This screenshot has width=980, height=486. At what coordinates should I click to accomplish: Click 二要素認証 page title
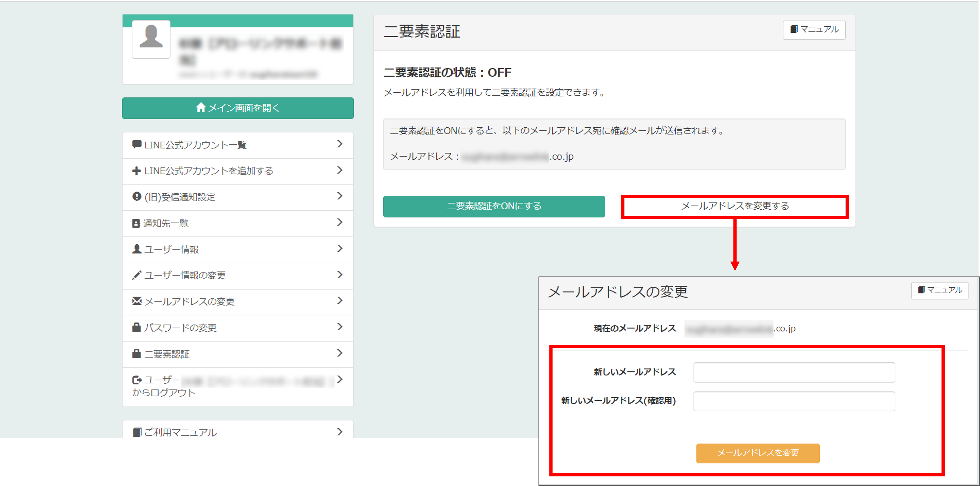(x=422, y=32)
